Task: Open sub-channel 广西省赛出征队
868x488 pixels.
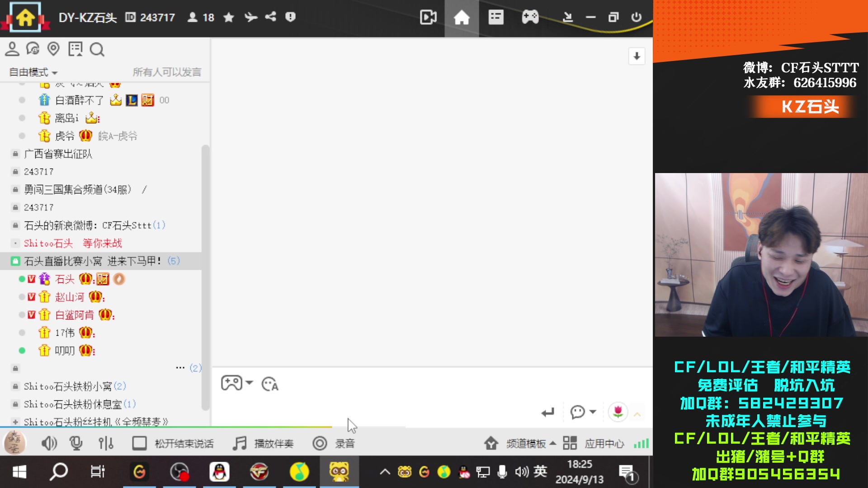Action: [x=58, y=154]
